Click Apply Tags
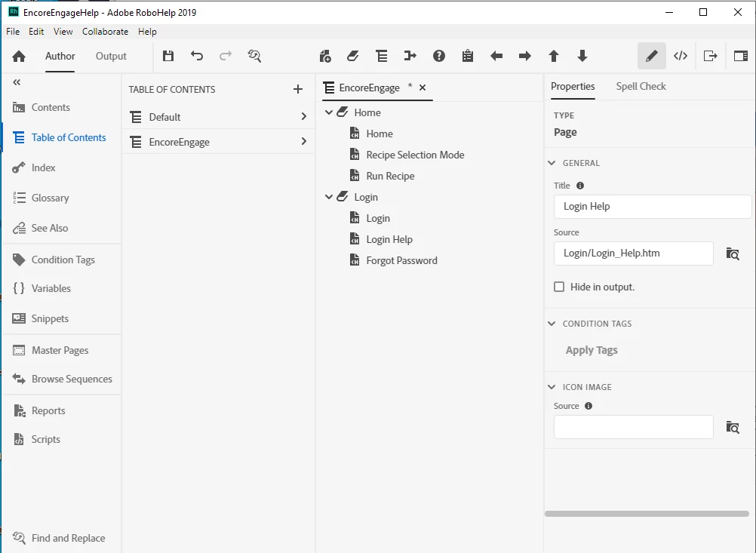This screenshot has width=756, height=553. point(592,350)
